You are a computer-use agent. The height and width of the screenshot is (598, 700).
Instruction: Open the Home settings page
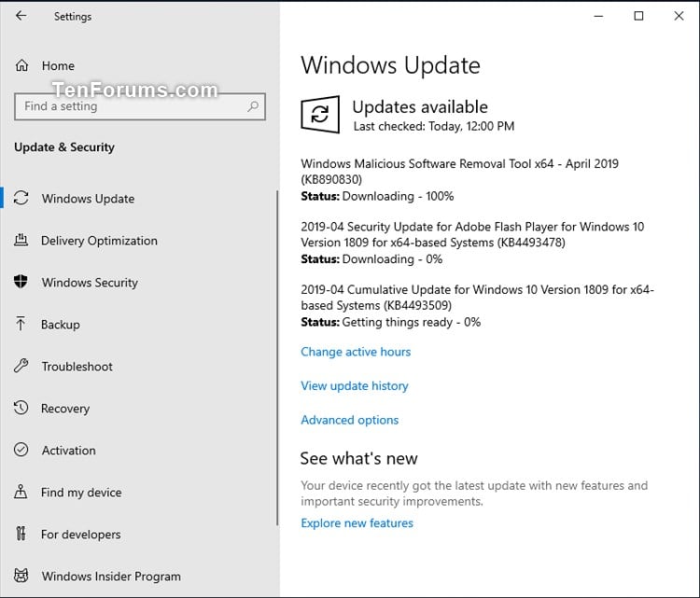(x=58, y=65)
